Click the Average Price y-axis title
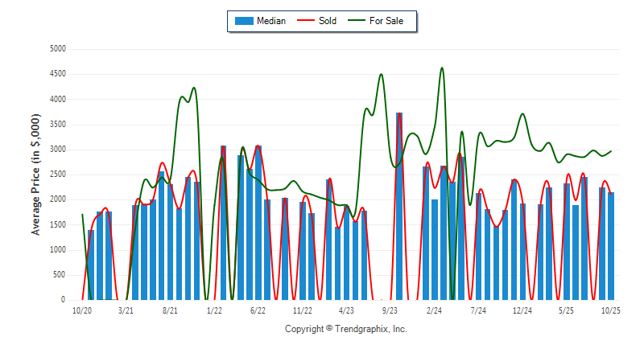Viewport: 644px width, 349px height. pos(35,174)
